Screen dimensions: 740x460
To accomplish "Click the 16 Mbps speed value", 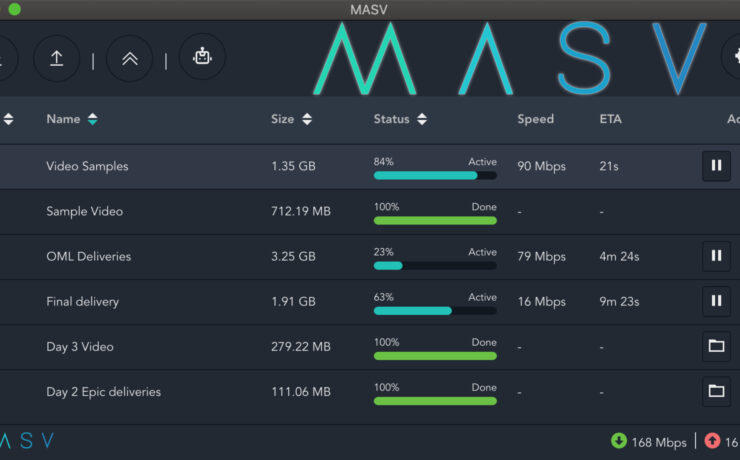I will click(x=541, y=302).
